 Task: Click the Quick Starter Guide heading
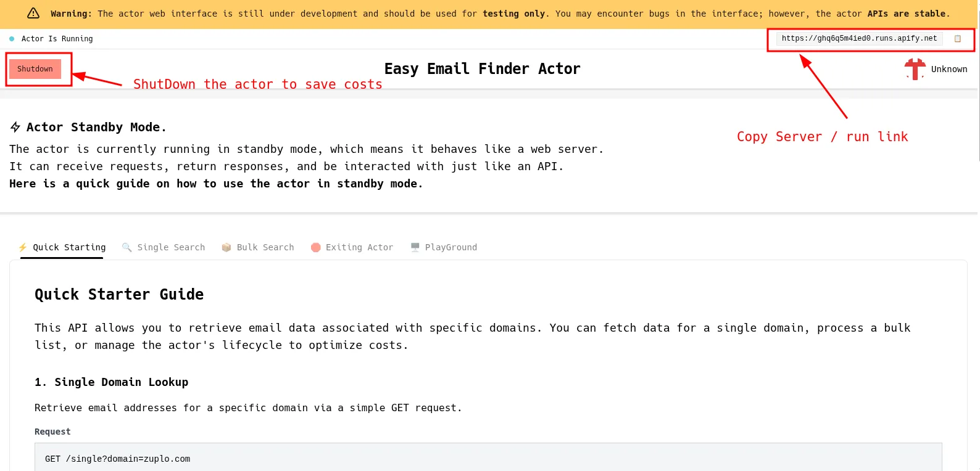(x=119, y=294)
